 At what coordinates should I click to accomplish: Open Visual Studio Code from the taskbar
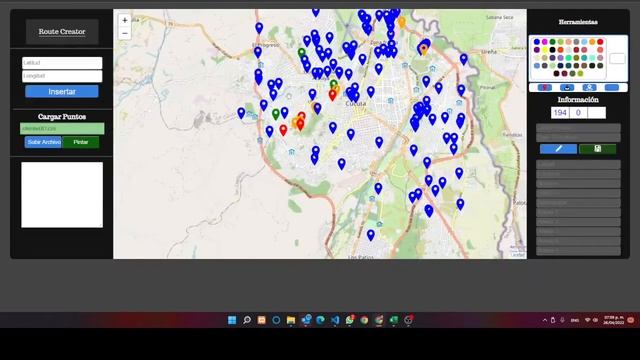tap(335, 320)
